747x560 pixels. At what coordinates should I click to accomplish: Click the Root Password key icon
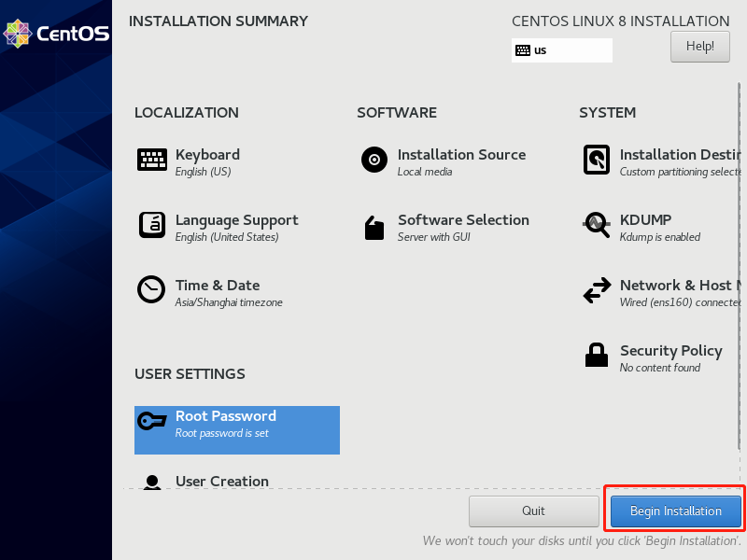[152, 421]
